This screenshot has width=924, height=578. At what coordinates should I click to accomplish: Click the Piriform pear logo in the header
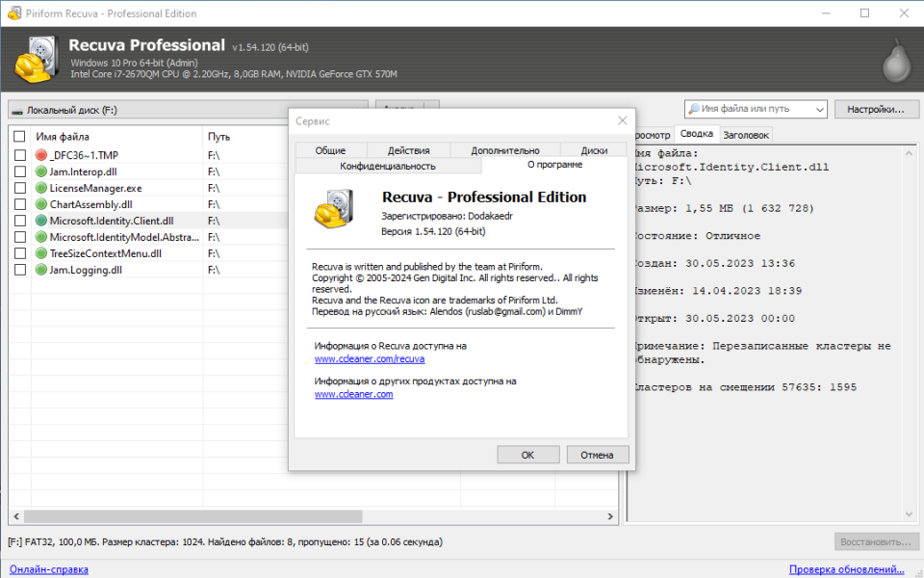tap(896, 61)
